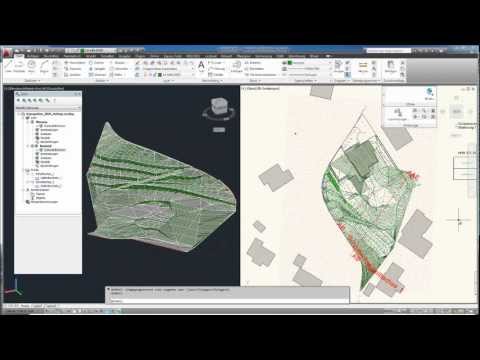
Task: Choose the Stretch (Strecken) modify tool
Action: click(x=73, y=75)
